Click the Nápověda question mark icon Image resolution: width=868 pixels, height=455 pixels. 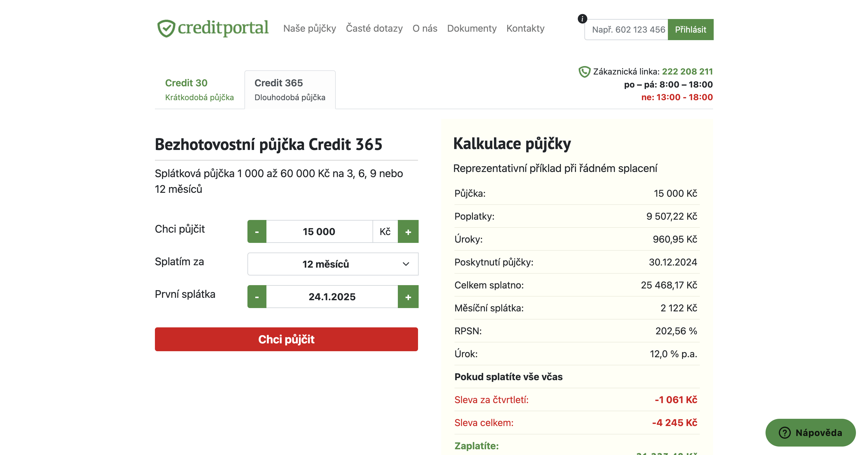[x=785, y=432]
